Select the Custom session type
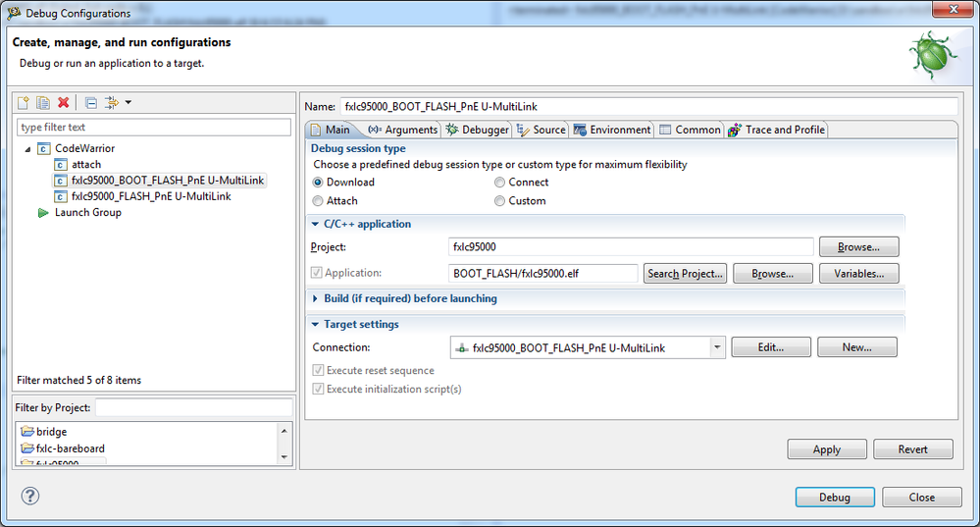 coord(499,200)
